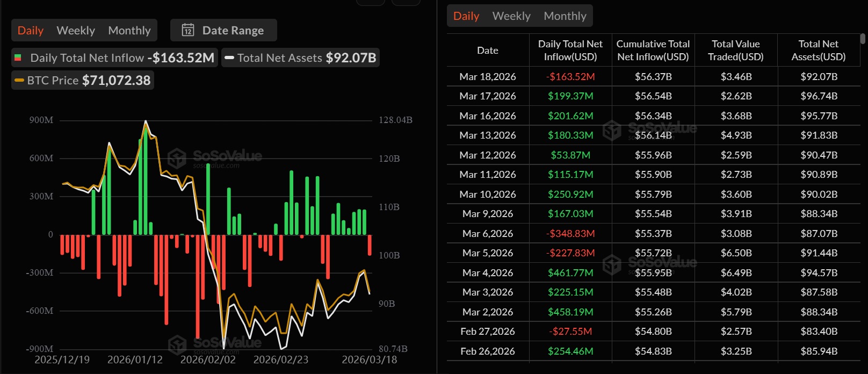Click the $180.33M inflow value
Screen dimensions: 868x374
tap(570, 135)
